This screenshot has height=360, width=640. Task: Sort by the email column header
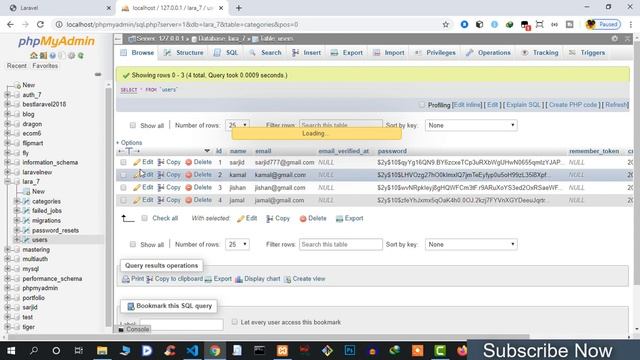263,151
